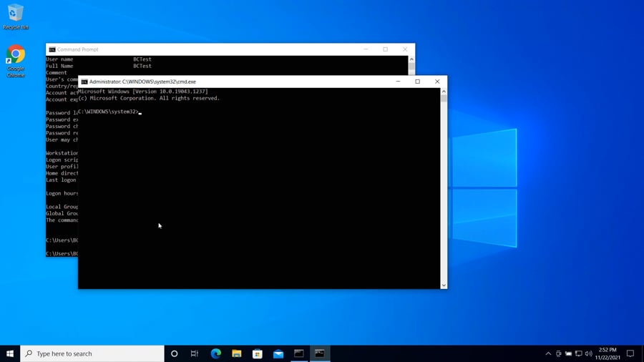644x362 pixels.
Task: Maximize the background Command Prompt window
Action: 386,49
